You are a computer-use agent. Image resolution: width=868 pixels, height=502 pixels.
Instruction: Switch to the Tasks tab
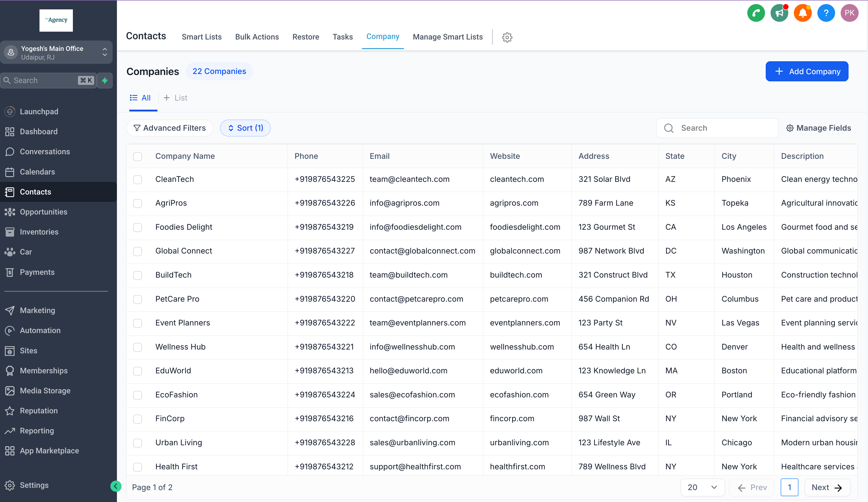(x=342, y=37)
